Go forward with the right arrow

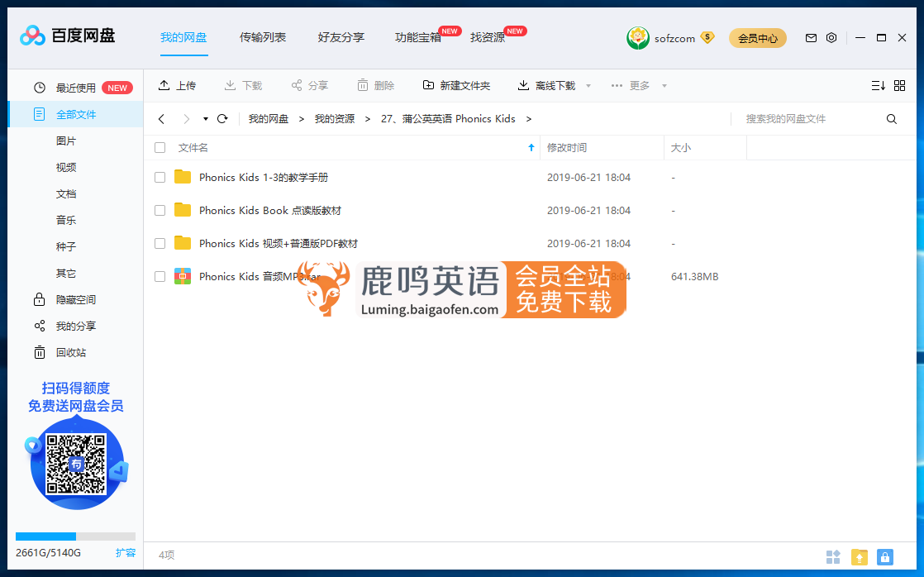(186, 119)
